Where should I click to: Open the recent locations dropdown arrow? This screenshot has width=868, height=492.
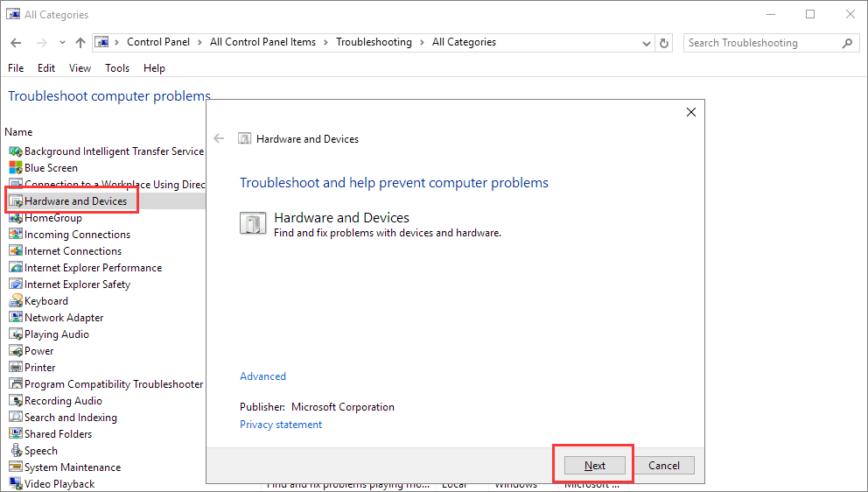coord(62,43)
